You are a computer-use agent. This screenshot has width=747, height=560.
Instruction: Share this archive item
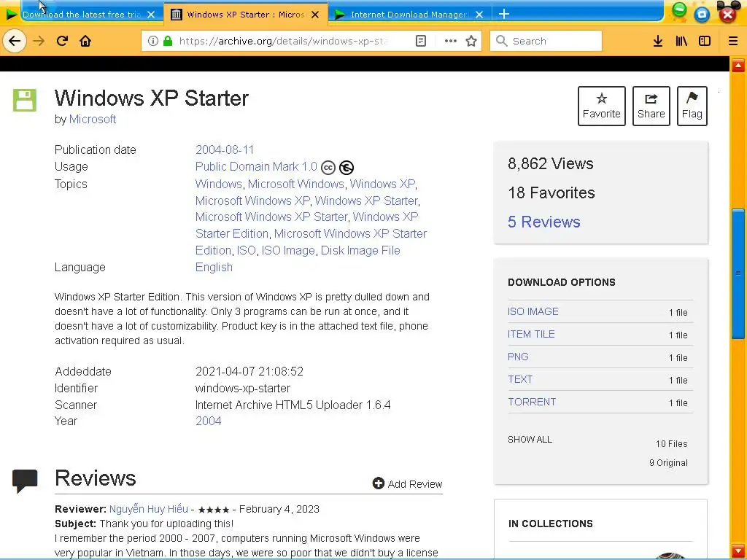coord(651,106)
